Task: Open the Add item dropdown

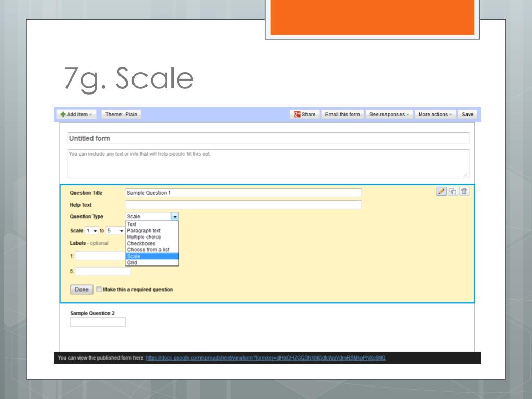Action: point(76,115)
